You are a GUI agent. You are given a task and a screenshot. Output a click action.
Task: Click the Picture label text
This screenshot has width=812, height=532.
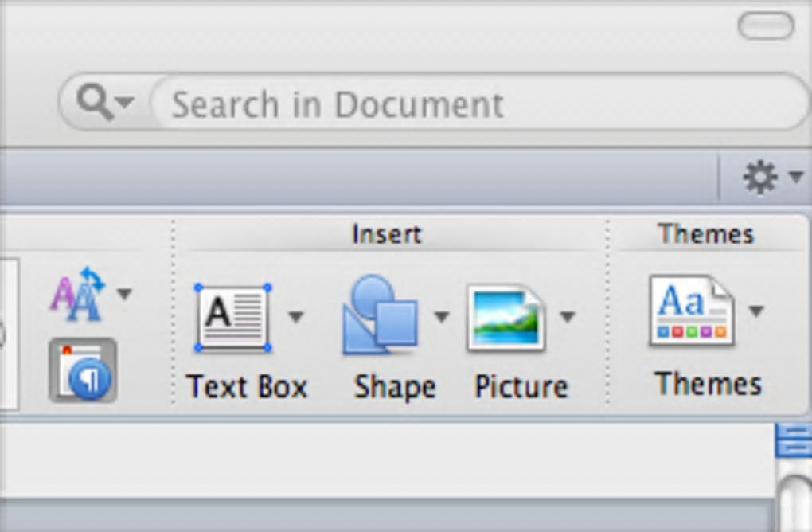521,387
